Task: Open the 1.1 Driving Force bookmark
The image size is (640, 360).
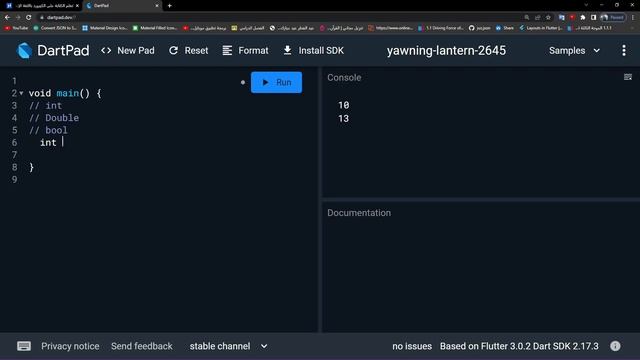Action: coord(441,28)
